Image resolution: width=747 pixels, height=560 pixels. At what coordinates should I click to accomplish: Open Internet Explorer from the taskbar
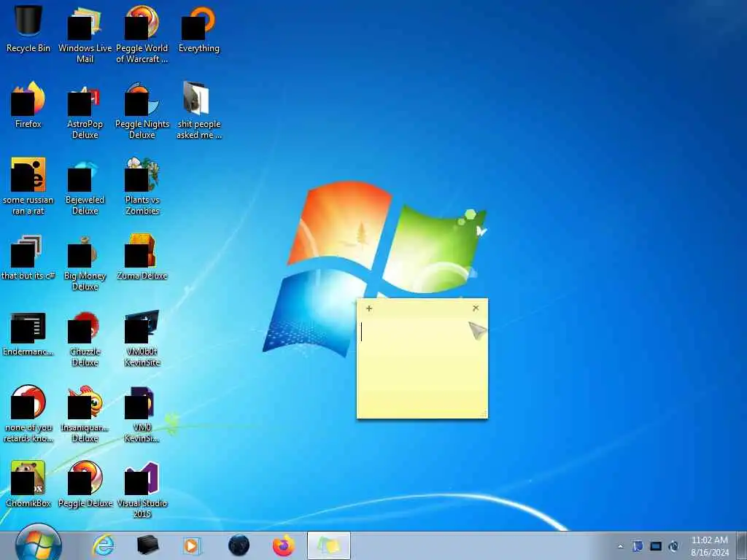[103, 545]
